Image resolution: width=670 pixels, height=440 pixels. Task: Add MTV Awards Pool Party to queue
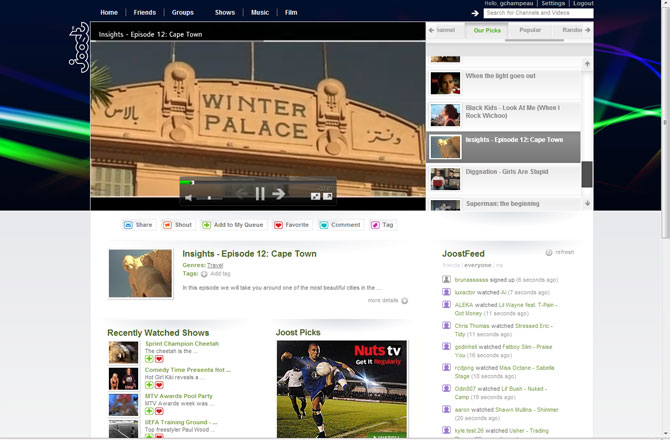(149, 411)
